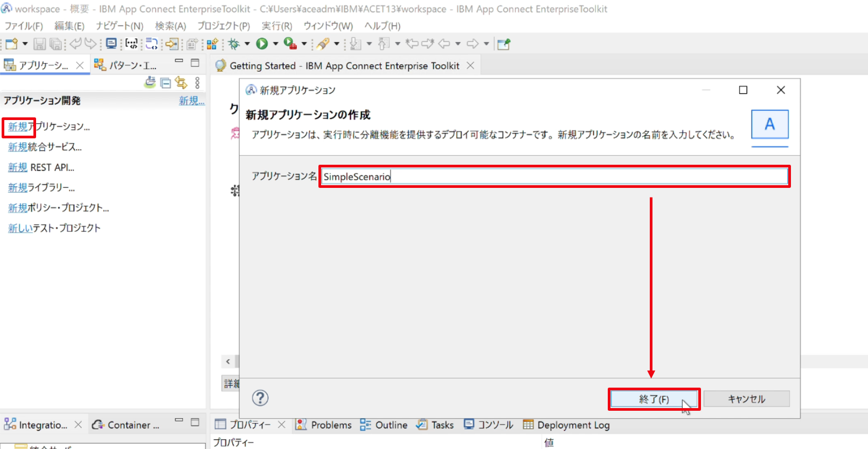Click the green Run button in the toolbar
The width and height of the screenshot is (868, 449).
(x=262, y=44)
